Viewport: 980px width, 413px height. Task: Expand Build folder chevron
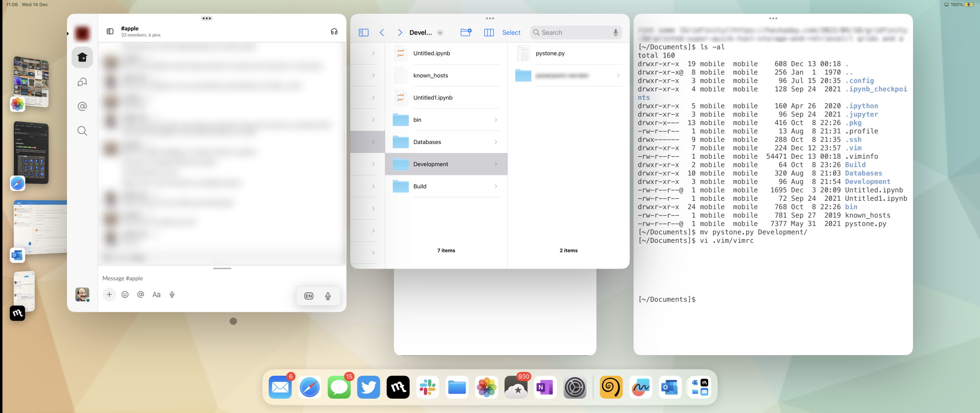496,186
